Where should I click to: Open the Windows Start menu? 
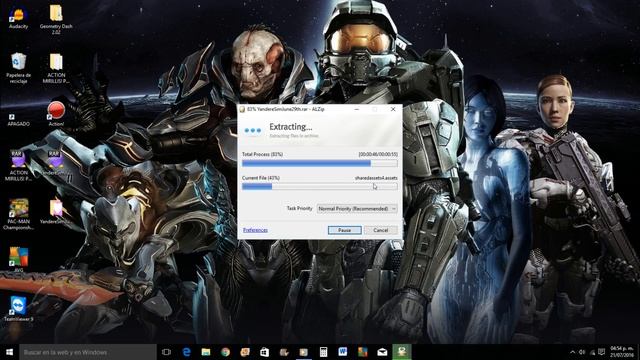[9, 352]
